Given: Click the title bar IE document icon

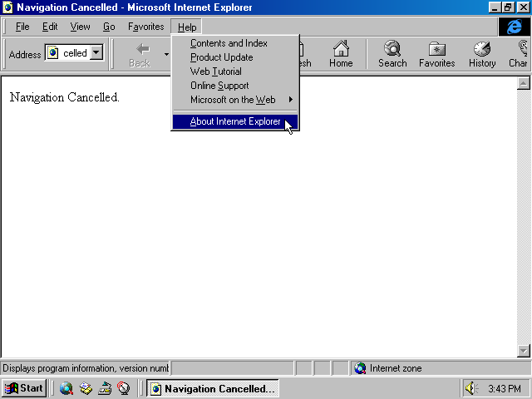Looking at the screenshot, I should tap(7, 7).
